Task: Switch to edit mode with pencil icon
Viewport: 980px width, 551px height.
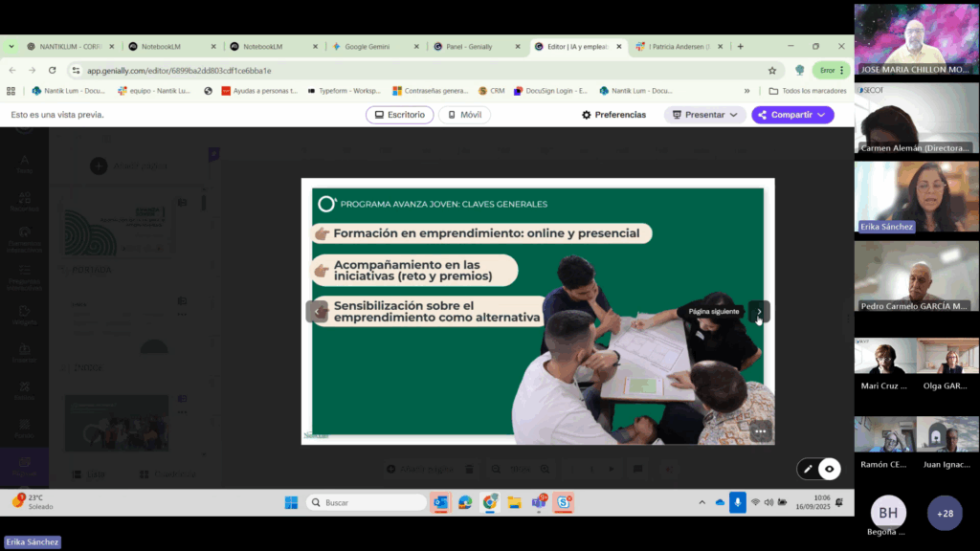Action: (808, 469)
